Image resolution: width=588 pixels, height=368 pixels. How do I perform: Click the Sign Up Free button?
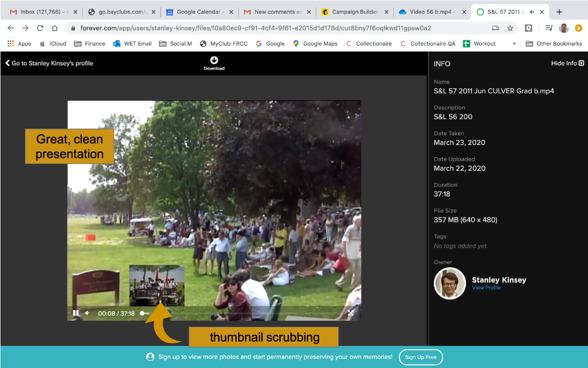(420, 357)
